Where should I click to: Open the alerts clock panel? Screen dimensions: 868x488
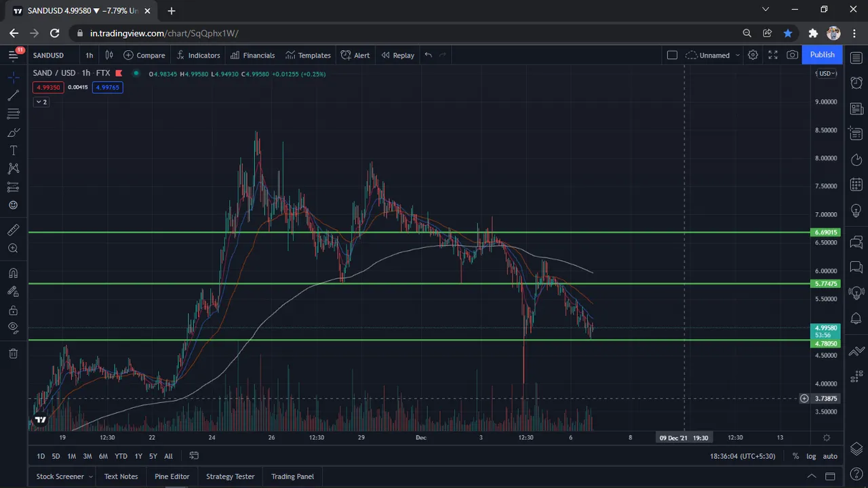click(x=856, y=83)
